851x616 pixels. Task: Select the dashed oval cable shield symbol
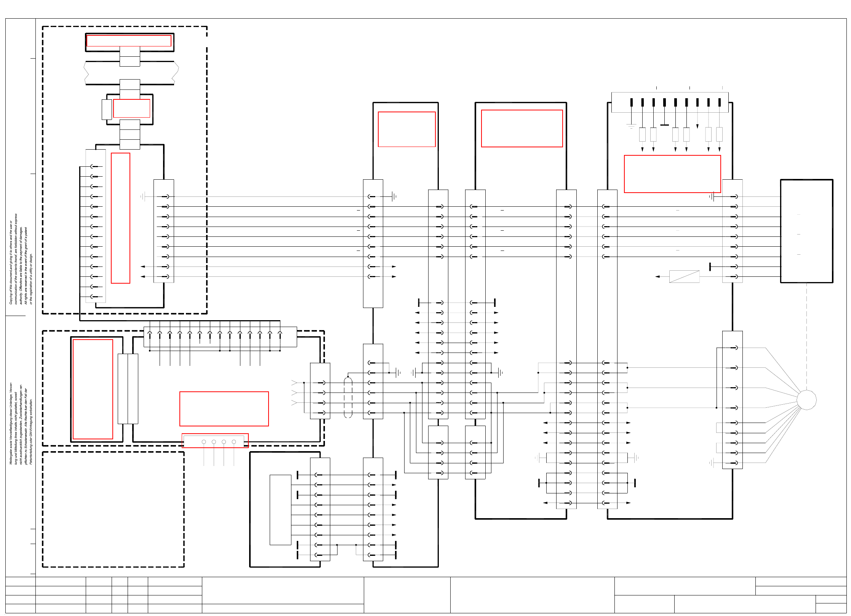pyautogui.click(x=348, y=397)
